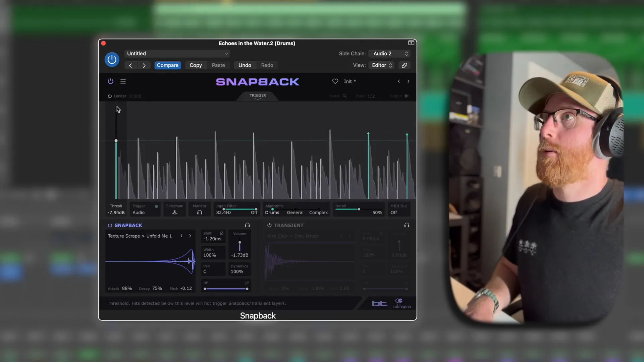Click the Snapback LP filter handle

pyautogui.click(x=247, y=289)
